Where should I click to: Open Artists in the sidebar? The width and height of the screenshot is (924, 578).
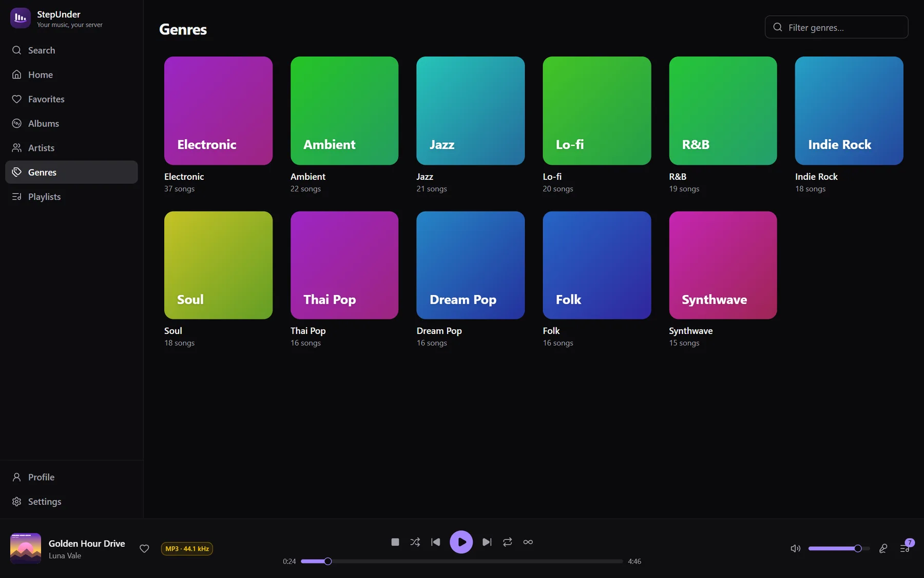[71, 148]
